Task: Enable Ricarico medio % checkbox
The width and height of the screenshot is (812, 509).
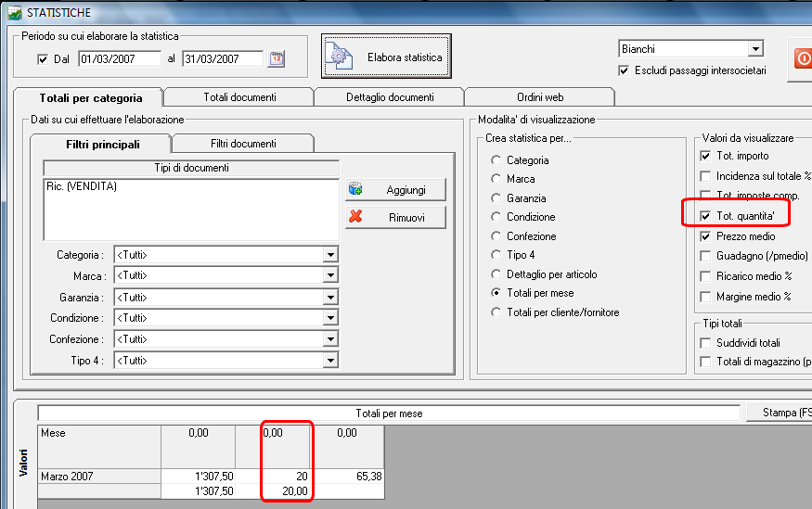Action: pyautogui.click(x=705, y=276)
